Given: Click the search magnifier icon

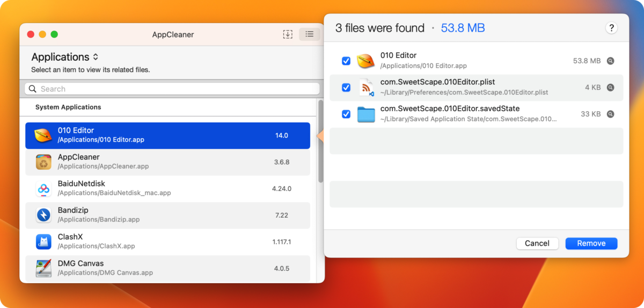Looking at the screenshot, I should point(33,89).
